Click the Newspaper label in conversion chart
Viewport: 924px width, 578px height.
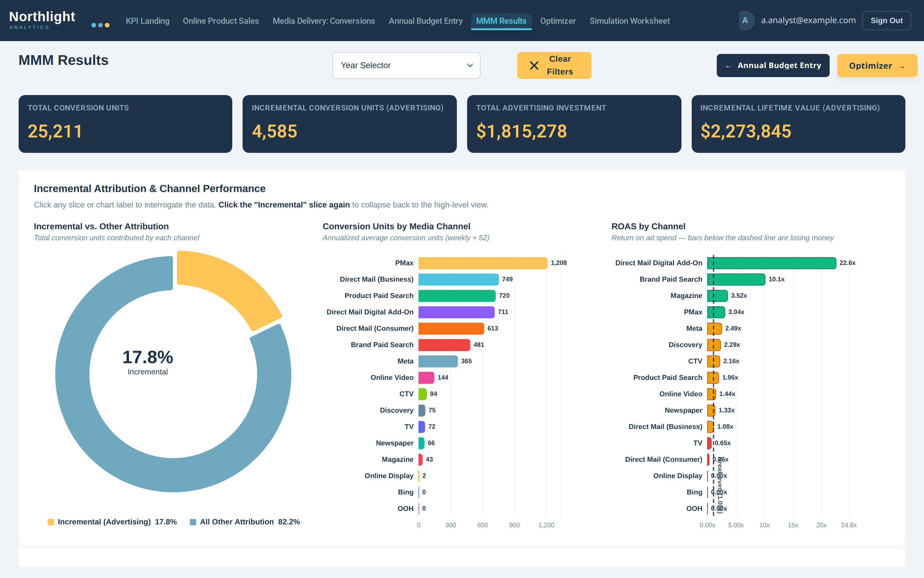(x=394, y=443)
